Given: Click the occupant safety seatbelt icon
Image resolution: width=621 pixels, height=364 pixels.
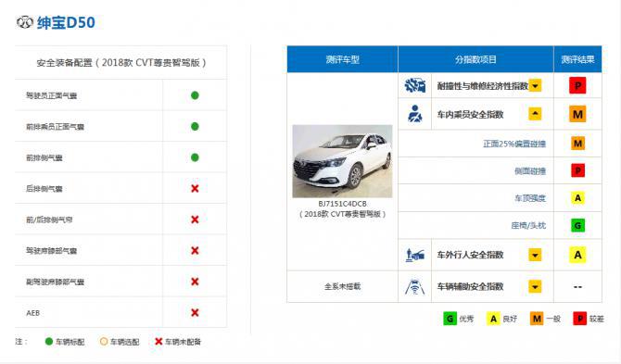Looking at the screenshot, I should 414,114.
